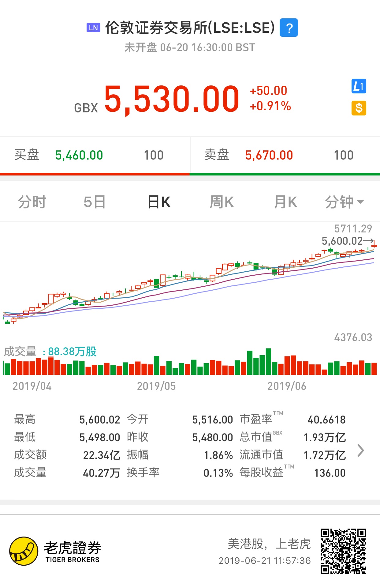The height and width of the screenshot is (588, 380).
Task: Tap the 买盘 bid price 5,460.00
Action: pyautogui.click(x=79, y=155)
